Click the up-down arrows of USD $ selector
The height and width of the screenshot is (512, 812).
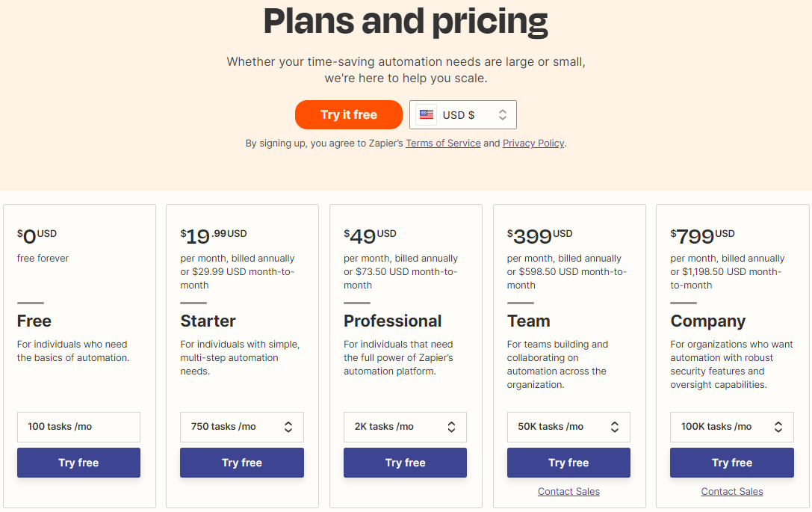[x=502, y=114]
